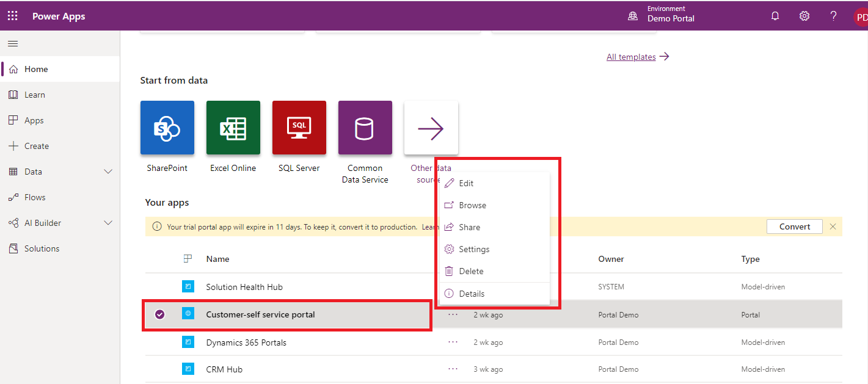The image size is (868, 384).
Task: Uncheck the Customer-self service portal row
Action: 160,314
